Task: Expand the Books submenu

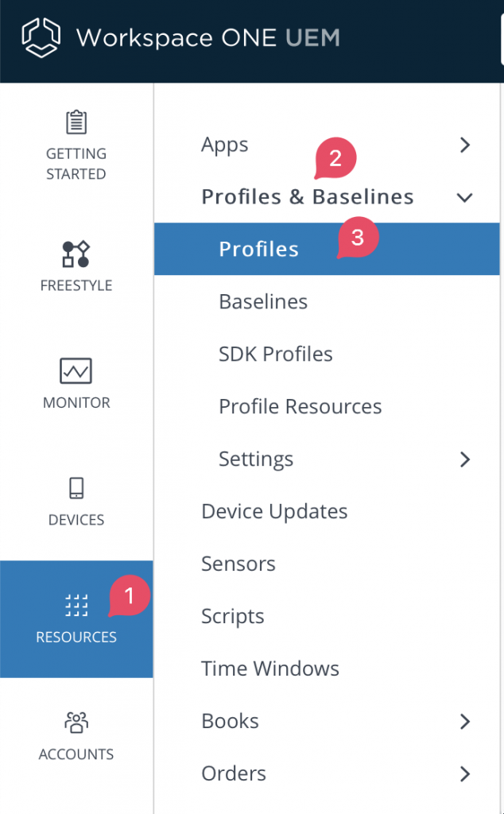Action: [x=465, y=721]
